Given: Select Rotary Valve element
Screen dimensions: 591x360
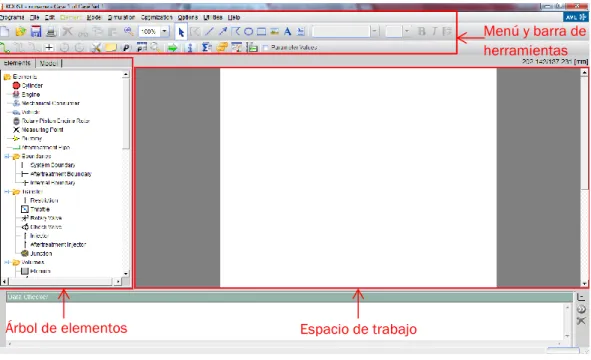Looking at the screenshot, I should [x=46, y=218].
